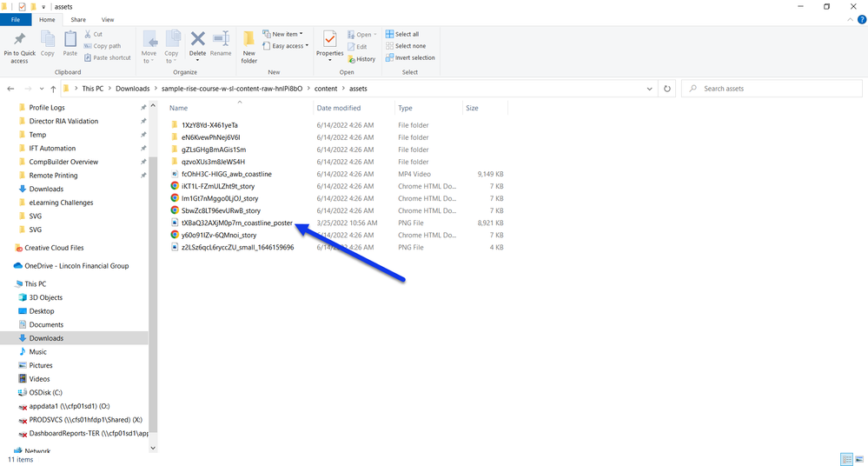Open the New item dropdown
The height and width of the screenshot is (466, 868).
click(x=282, y=34)
